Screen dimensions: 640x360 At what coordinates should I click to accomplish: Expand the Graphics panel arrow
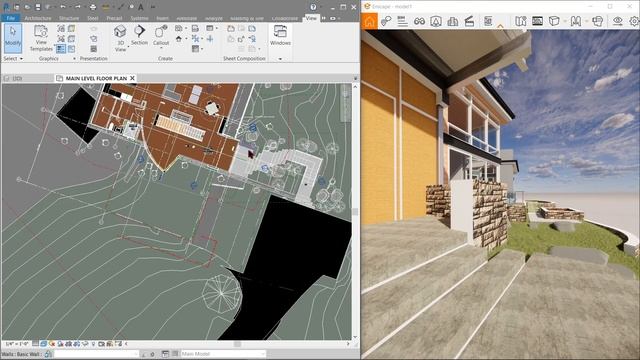tap(74, 59)
